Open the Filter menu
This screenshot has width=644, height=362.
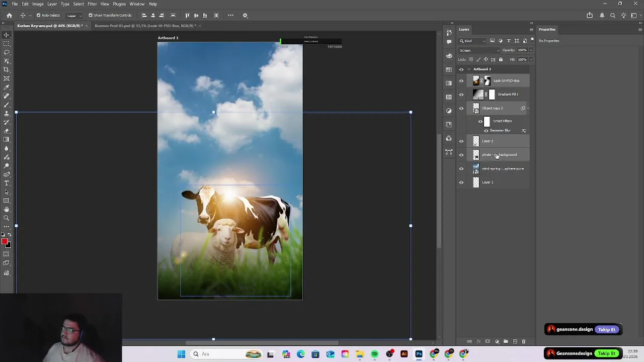(92, 4)
